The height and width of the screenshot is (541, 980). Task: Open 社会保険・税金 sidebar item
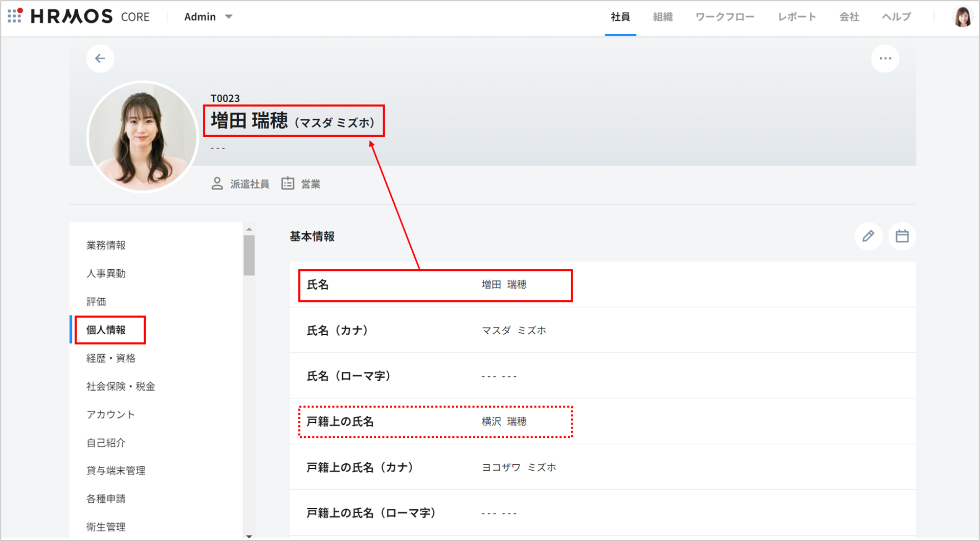pos(121,387)
